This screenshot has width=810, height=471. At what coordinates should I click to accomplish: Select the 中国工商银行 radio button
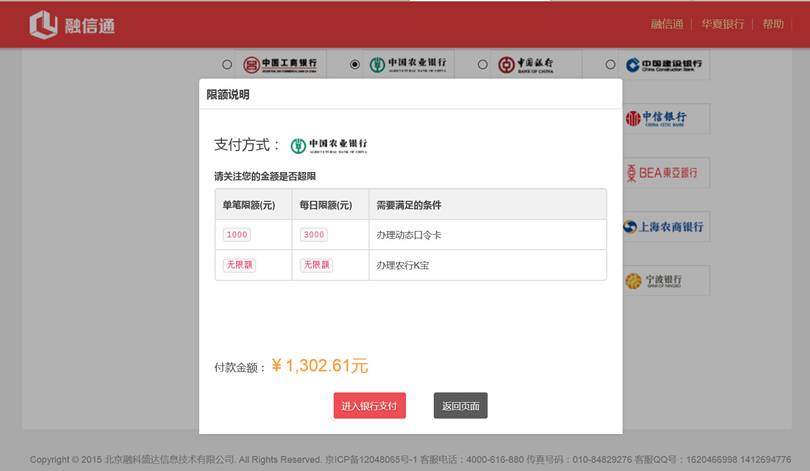(227, 65)
